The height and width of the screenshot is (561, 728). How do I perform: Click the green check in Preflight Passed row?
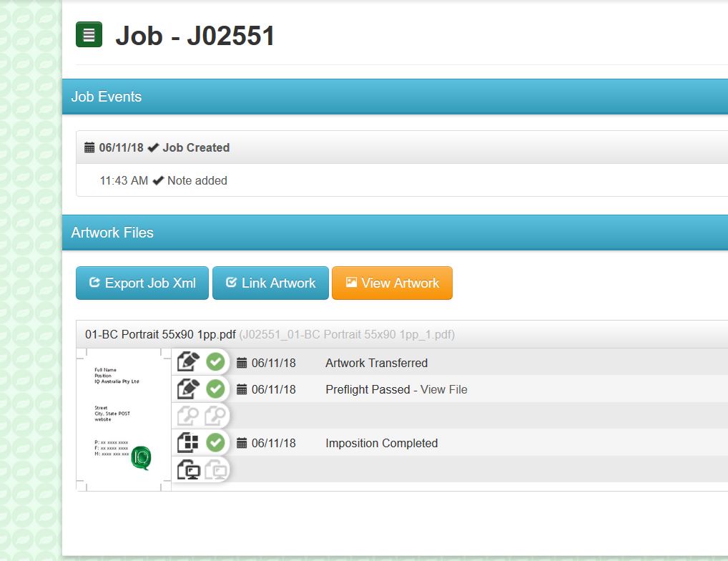pyautogui.click(x=215, y=389)
